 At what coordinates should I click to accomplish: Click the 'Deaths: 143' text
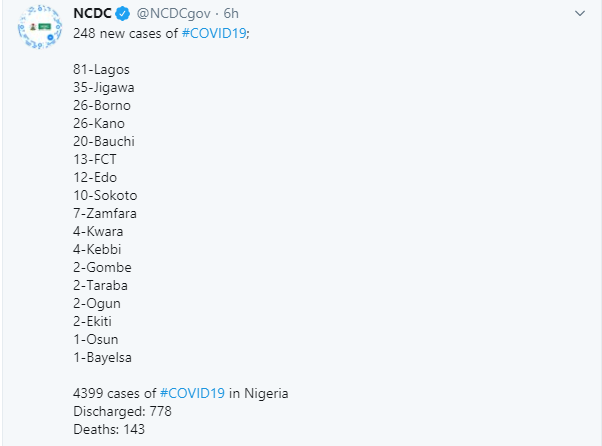click(109, 429)
